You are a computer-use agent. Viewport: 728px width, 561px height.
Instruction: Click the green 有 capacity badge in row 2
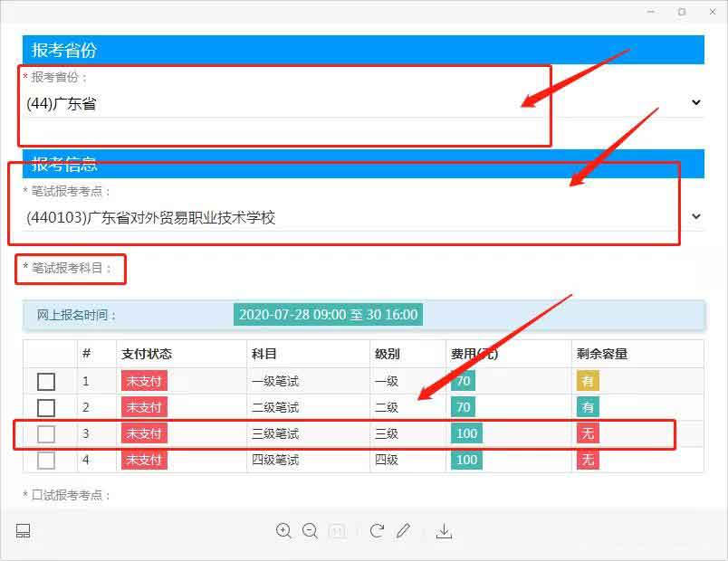[588, 408]
